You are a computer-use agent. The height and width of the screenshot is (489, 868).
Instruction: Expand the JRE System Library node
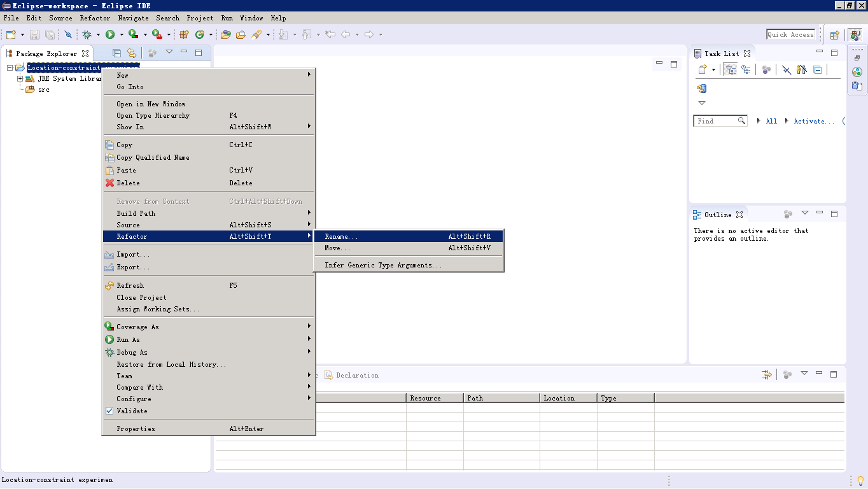click(20, 78)
